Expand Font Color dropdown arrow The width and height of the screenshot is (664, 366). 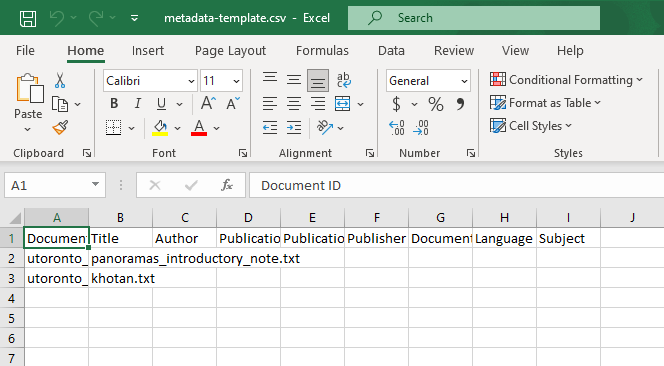click(x=216, y=128)
